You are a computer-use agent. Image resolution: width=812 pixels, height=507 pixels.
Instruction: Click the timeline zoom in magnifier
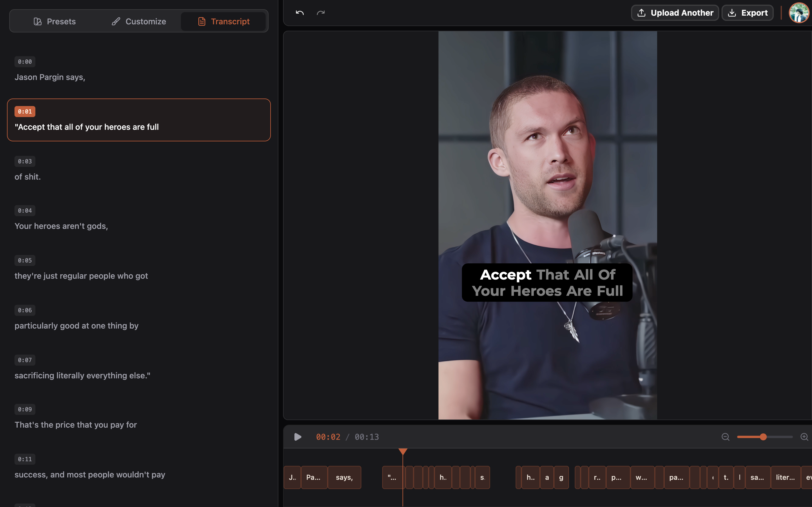804,437
